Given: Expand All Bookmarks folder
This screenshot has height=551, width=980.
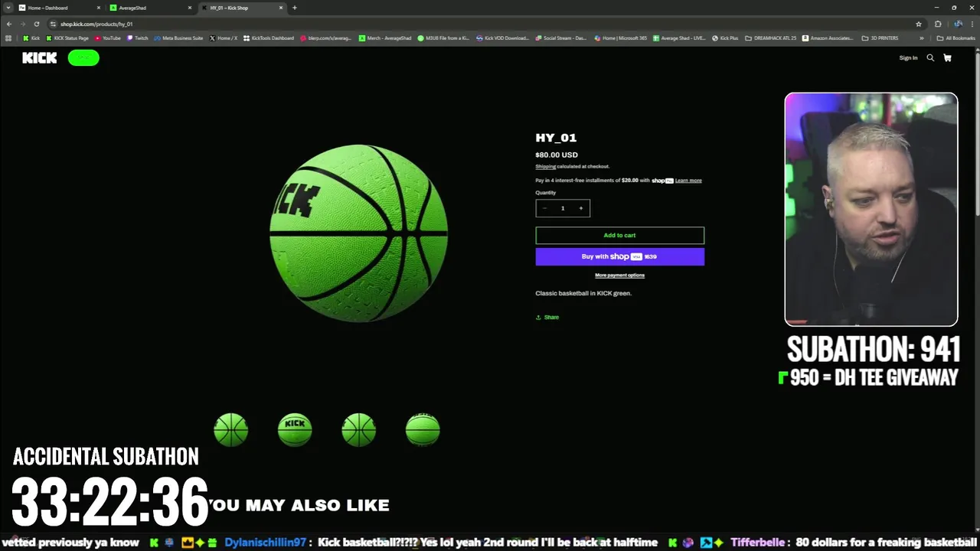Looking at the screenshot, I should coord(957,37).
